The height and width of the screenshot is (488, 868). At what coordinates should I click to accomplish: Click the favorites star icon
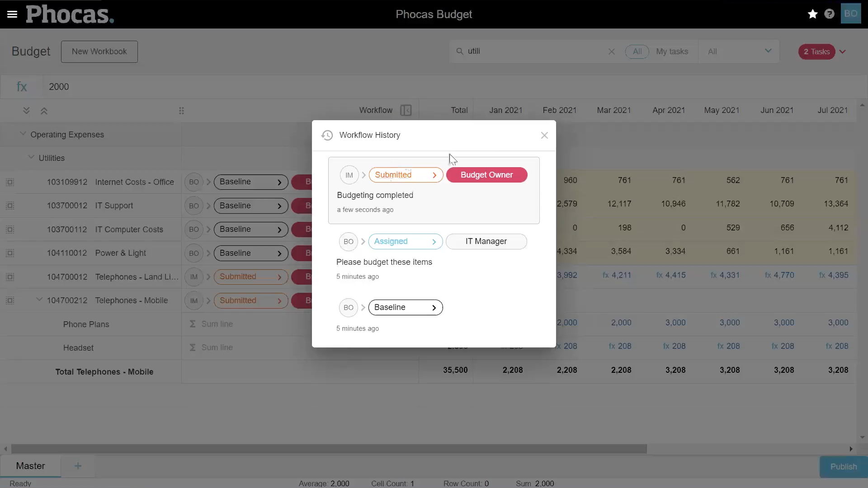812,14
